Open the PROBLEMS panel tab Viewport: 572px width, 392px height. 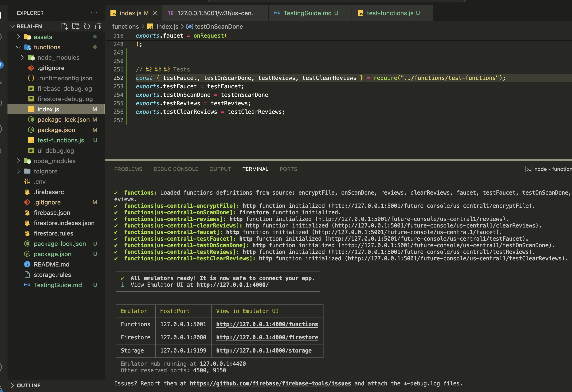128,169
